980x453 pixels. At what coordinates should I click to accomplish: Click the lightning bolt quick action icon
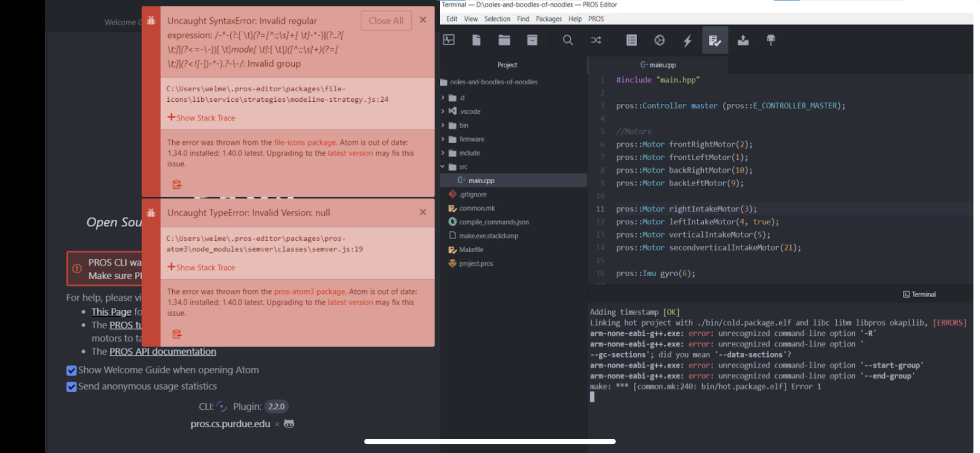click(x=687, y=40)
